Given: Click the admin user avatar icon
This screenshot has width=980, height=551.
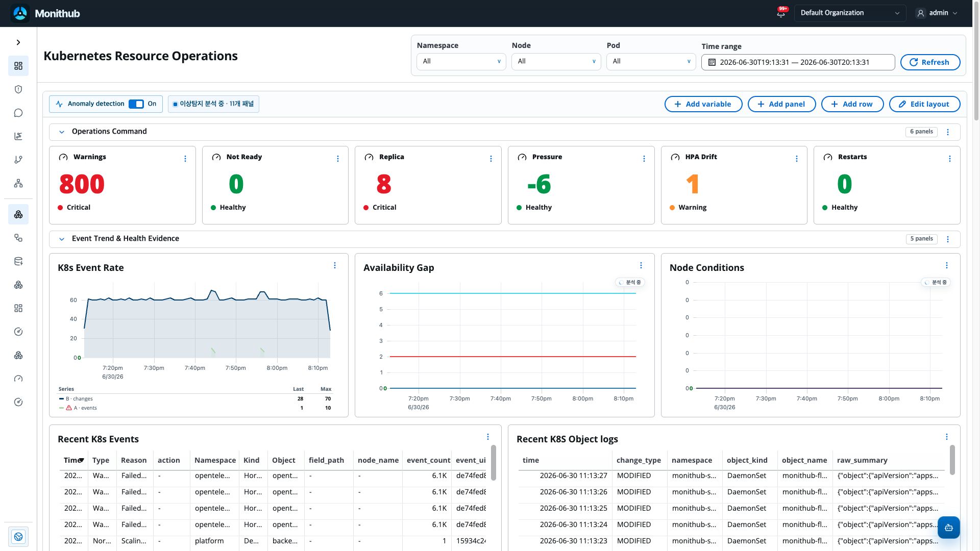Looking at the screenshot, I should coord(921,13).
